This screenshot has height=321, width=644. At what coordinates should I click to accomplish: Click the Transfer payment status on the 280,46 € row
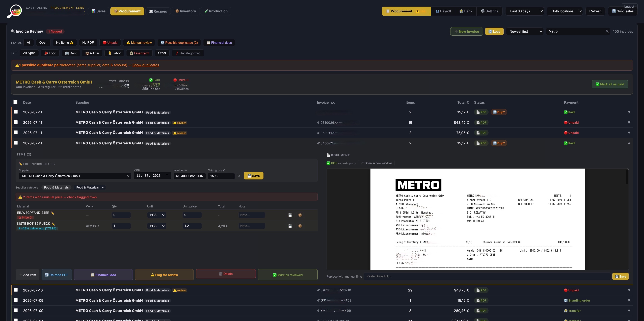click(x=572, y=311)
